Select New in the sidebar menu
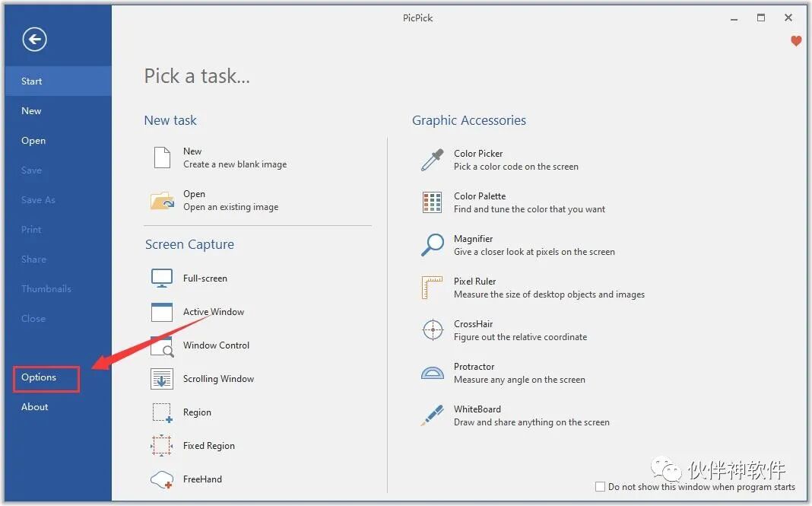Viewport: 812px width, 506px height. [58, 111]
